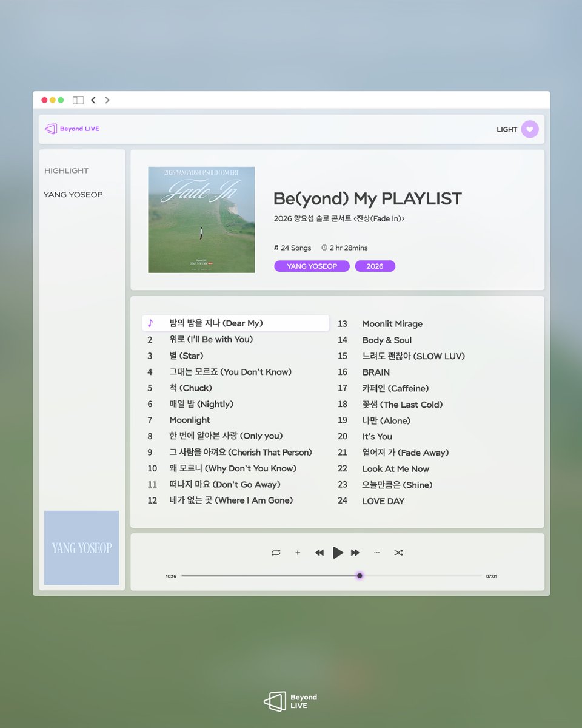The image size is (582, 728).
Task: Click the 07:01 remaining time label
Action: [x=492, y=576]
